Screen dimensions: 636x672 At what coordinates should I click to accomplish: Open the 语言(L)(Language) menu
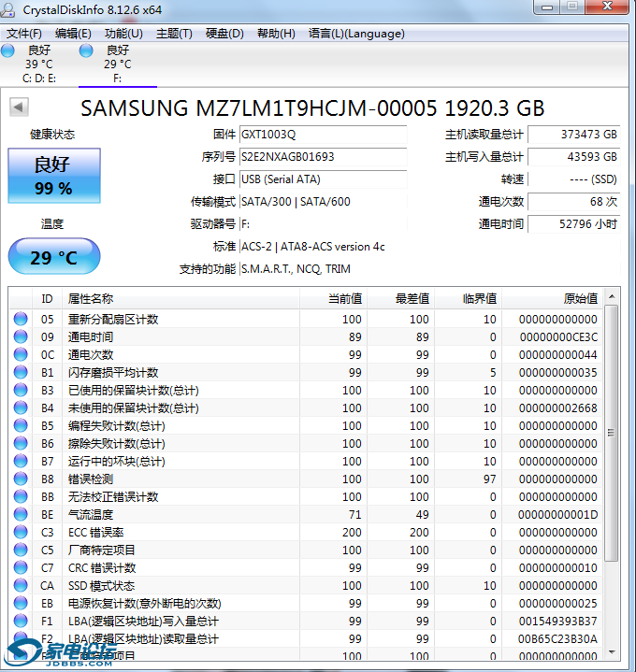[356, 34]
